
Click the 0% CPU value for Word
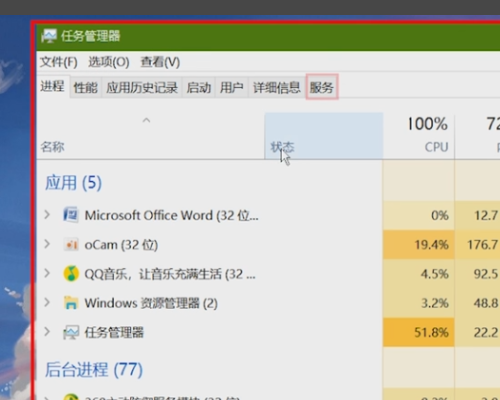point(440,215)
